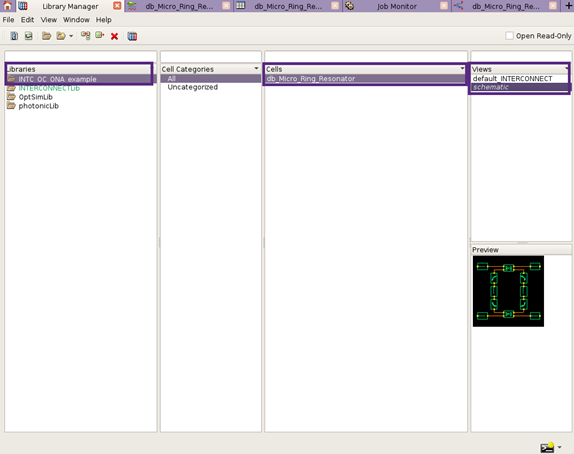The width and height of the screenshot is (574, 454).
Task: Click the ring resonator schematic preview thumbnail
Action: 508,291
